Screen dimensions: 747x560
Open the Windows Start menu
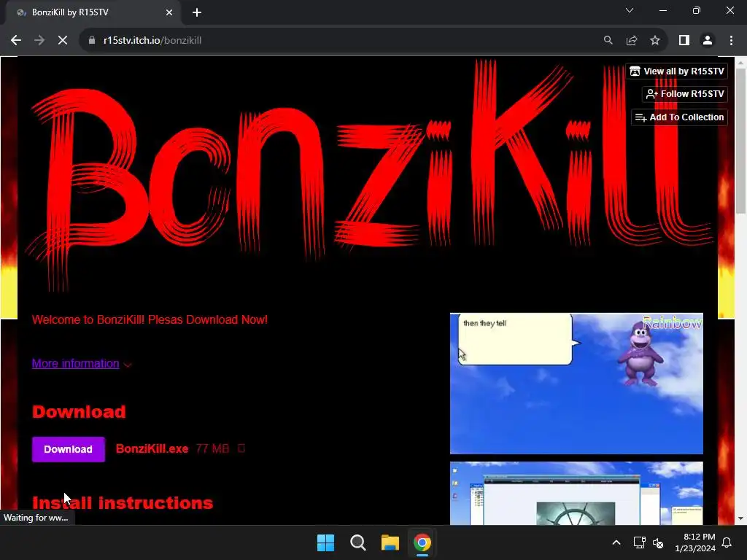point(326,542)
